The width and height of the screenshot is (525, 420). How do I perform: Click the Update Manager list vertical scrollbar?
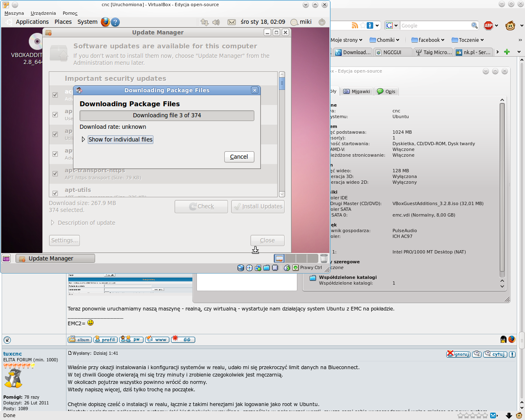point(282,134)
